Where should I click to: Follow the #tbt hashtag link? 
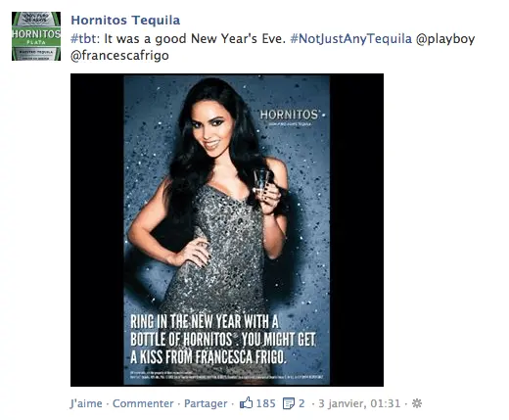[x=83, y=39]
